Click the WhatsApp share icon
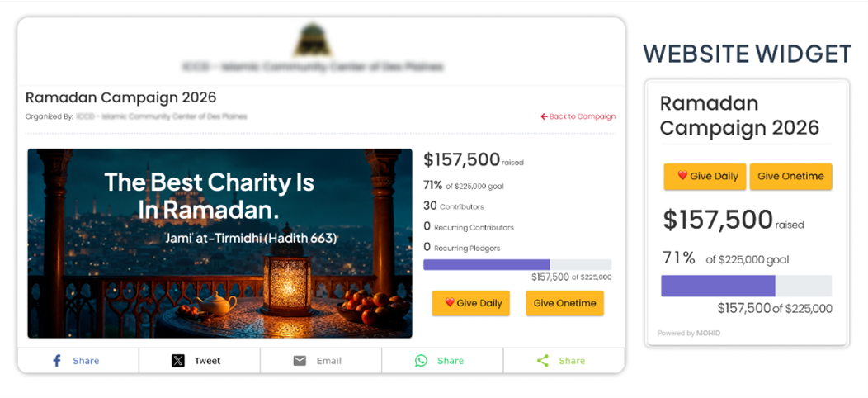 coord(422,361)
